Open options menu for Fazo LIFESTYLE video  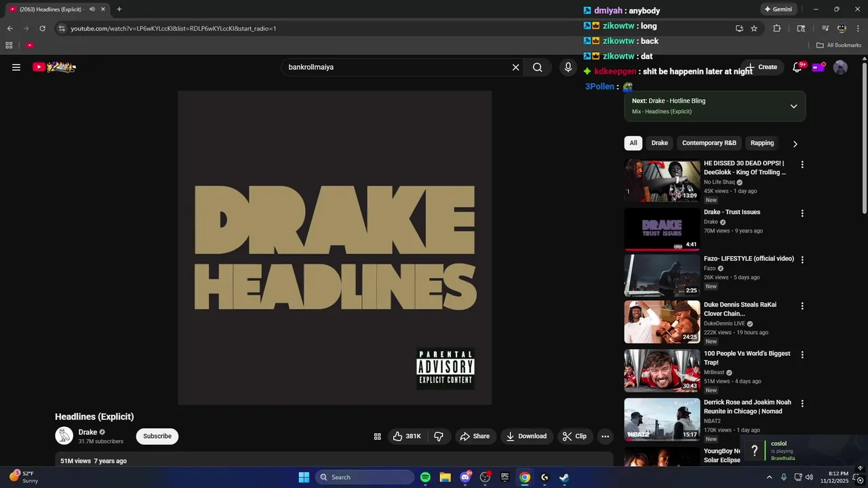[x=802, y=260]
